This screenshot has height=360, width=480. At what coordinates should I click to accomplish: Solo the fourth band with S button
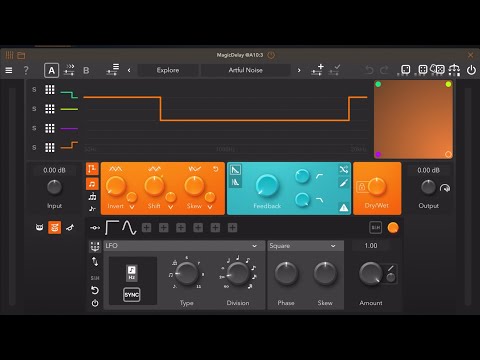34,147
